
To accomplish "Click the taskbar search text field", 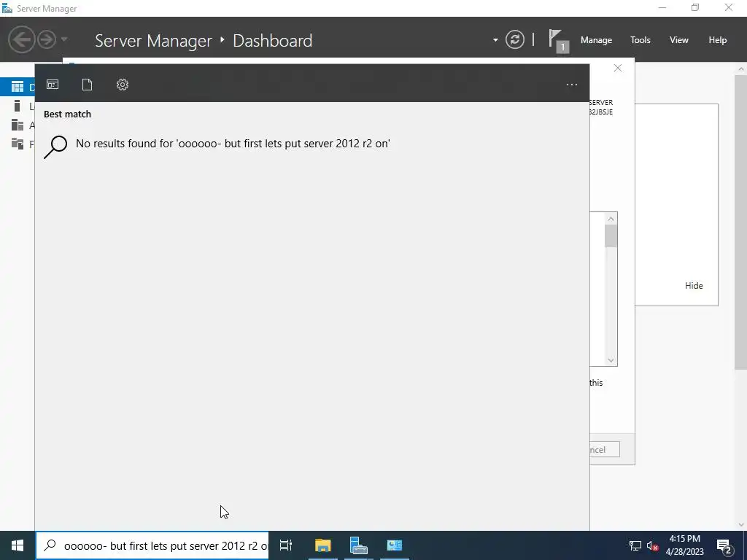I will (x=152, y=545).
